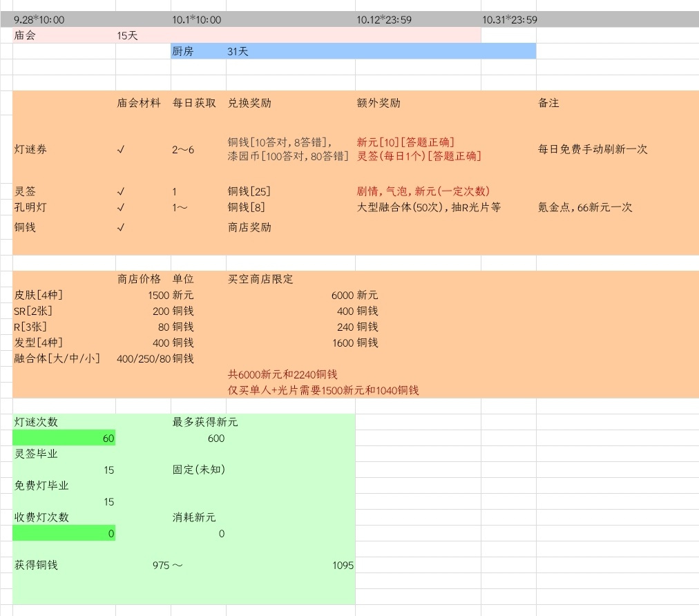This screenshot has width=699, height=616.
Task: Click the 大型融合体(50次),抽R光片等 cell
Action: click(x=429, y=207)
